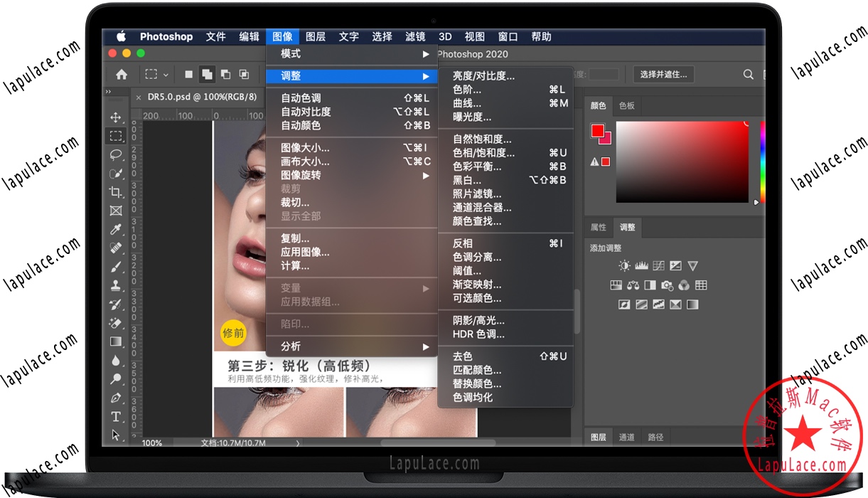This screenshot has width=868, height=498.
Task: Enable Subtract from Selection mode
Action: [226, 74]
